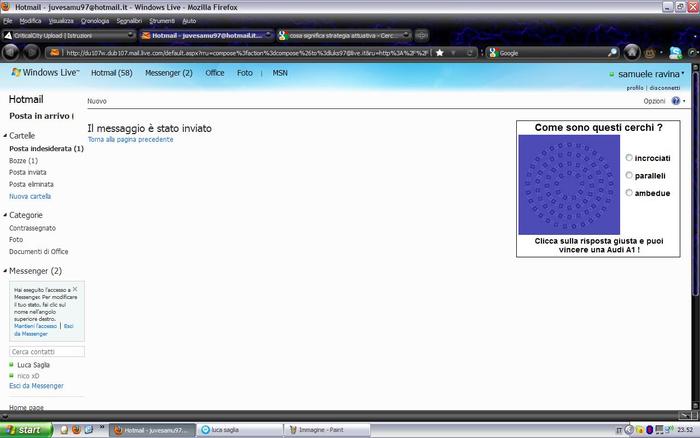700x438 pixels.
Task: Click the browser forward arrow button
Action: tap(32, 53)
